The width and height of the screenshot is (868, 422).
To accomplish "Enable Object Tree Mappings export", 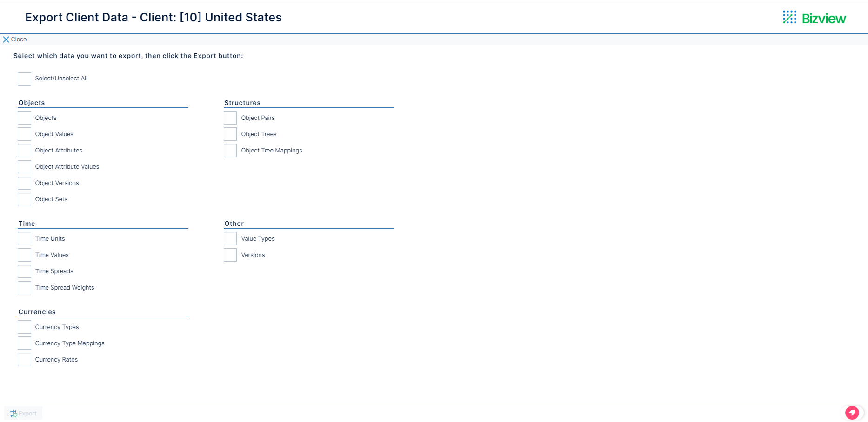I will 230,151.
